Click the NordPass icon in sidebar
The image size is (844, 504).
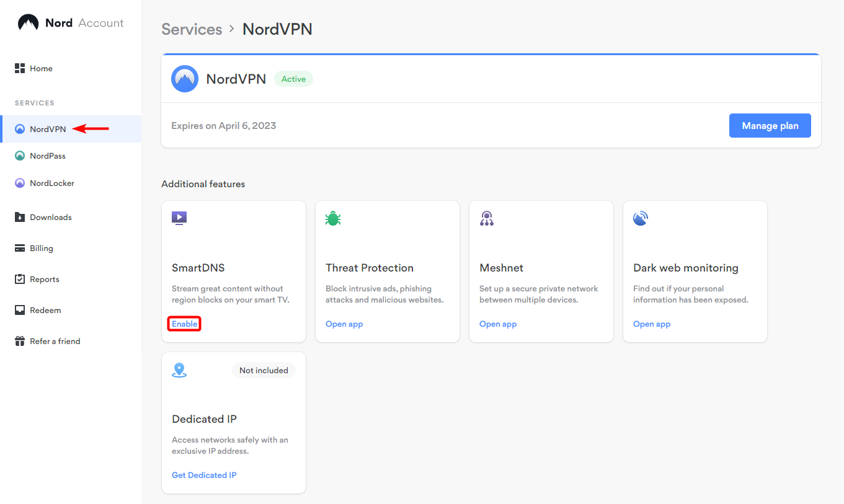tap(20, 156)
